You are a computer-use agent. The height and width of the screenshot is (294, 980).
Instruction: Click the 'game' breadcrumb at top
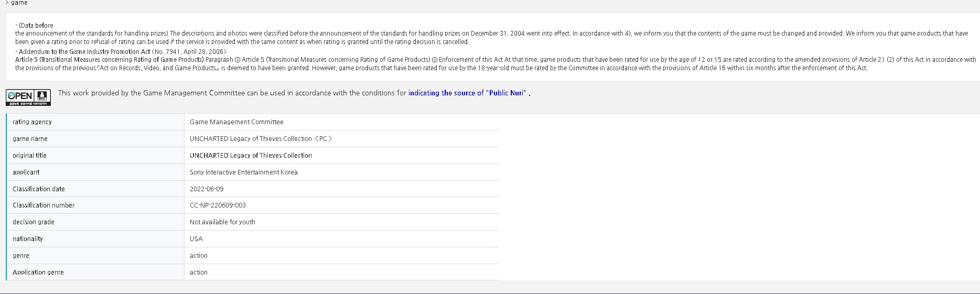[19, 3]
